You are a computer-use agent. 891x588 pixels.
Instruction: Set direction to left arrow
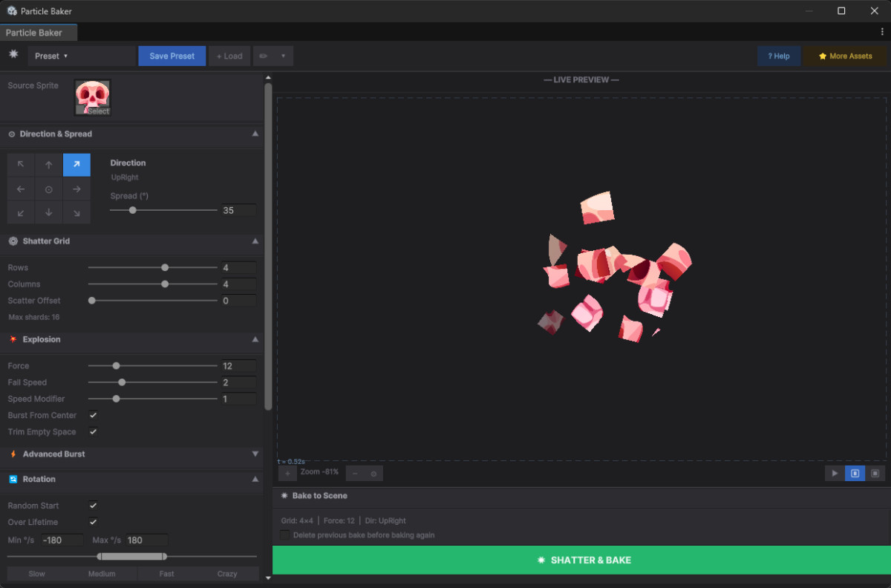tap(21, 189)
